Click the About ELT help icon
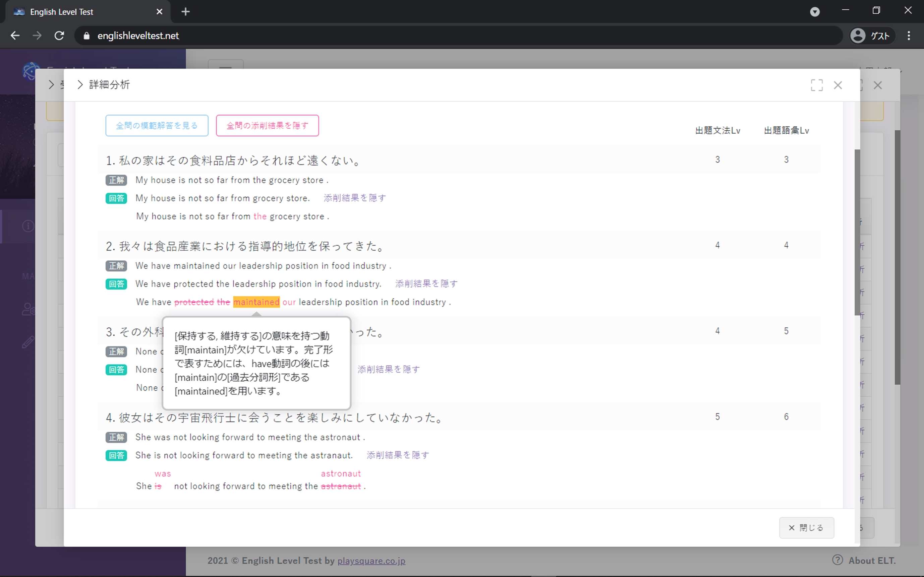 point(837,560)
